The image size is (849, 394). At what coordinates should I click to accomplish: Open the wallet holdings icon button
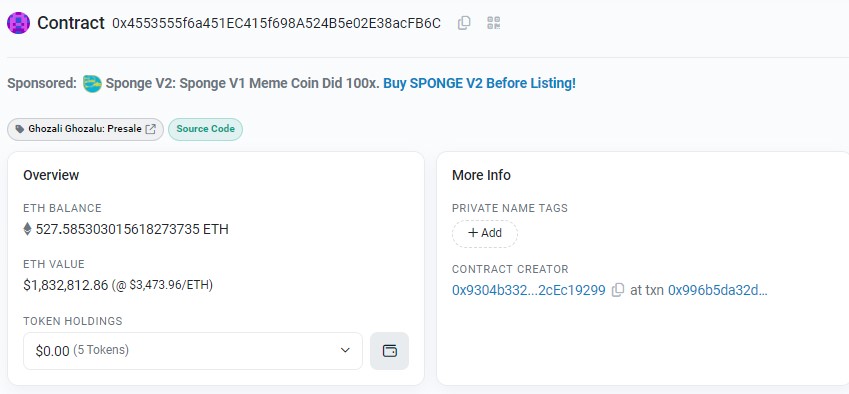pos(389,351)
